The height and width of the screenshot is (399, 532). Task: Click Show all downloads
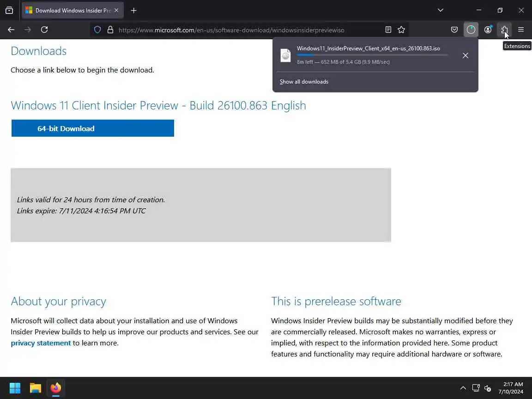coord(304,82)
